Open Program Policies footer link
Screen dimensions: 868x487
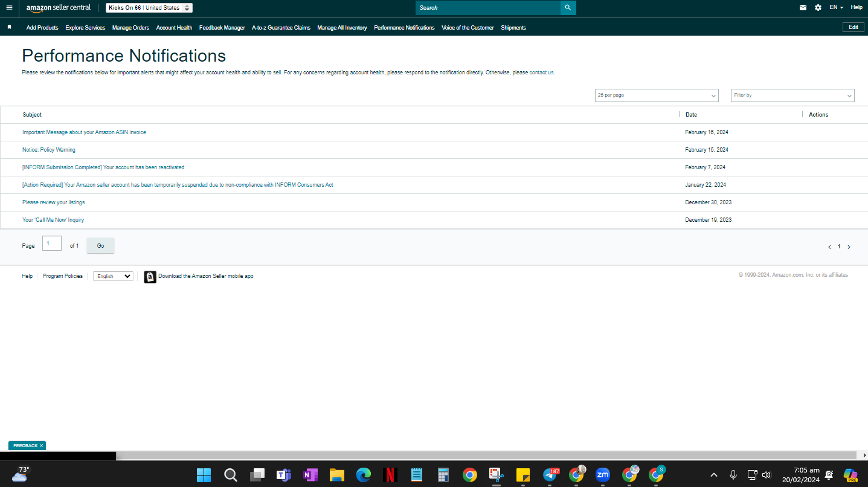tap(63, 276)
